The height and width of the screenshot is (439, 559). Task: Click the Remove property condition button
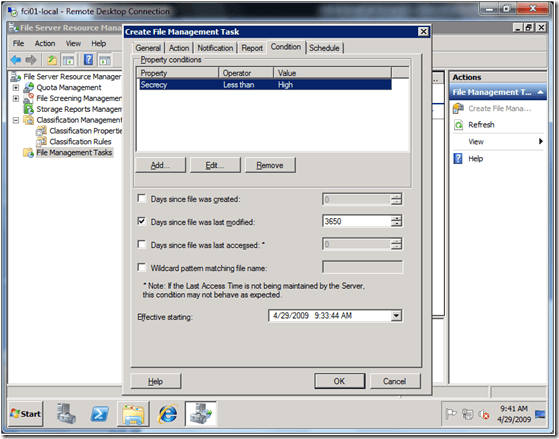[270, 165]
